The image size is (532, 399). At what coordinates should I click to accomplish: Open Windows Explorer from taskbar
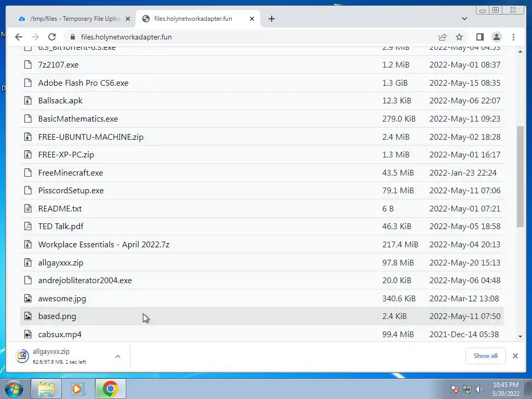click(x=46, y=389)
